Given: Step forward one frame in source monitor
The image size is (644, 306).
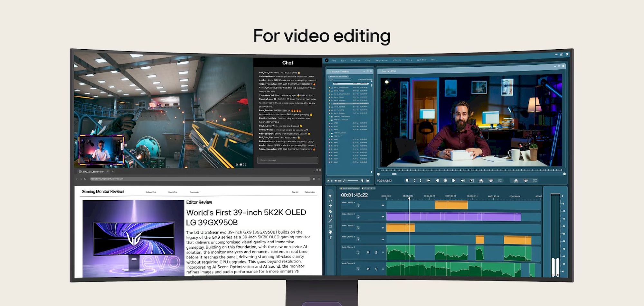Looking at the screenshot, I should [x=453, y=181].
